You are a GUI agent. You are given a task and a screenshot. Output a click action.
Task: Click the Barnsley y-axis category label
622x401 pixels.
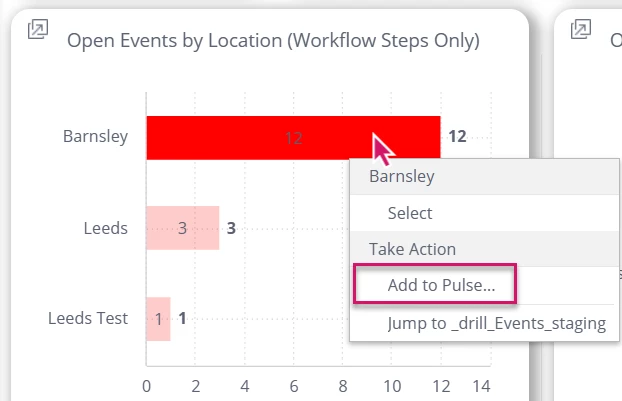pyautogui.click(x=95, y=136)
